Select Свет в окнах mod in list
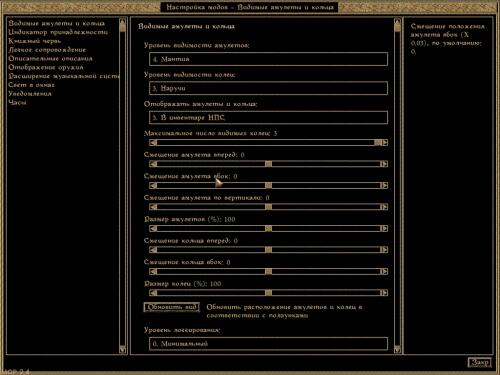500x375 pixels. (31, 85)
